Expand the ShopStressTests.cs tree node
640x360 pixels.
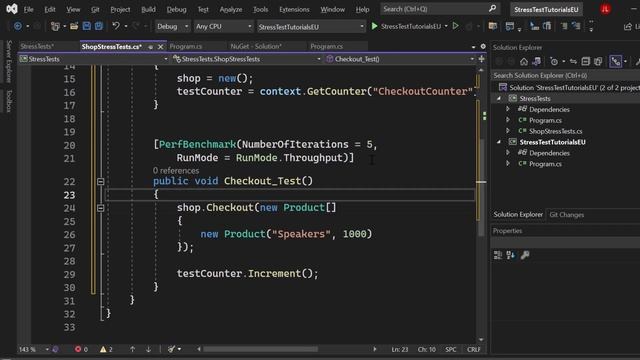(508, 131)
